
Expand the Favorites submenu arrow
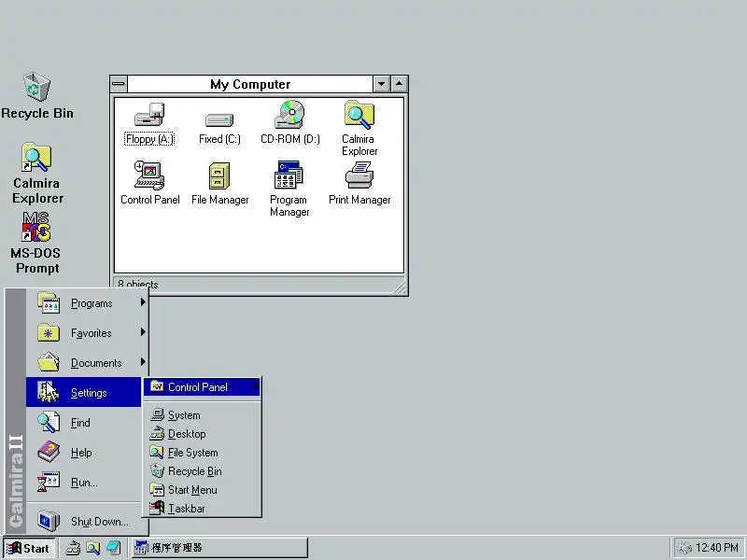point(143,332)
